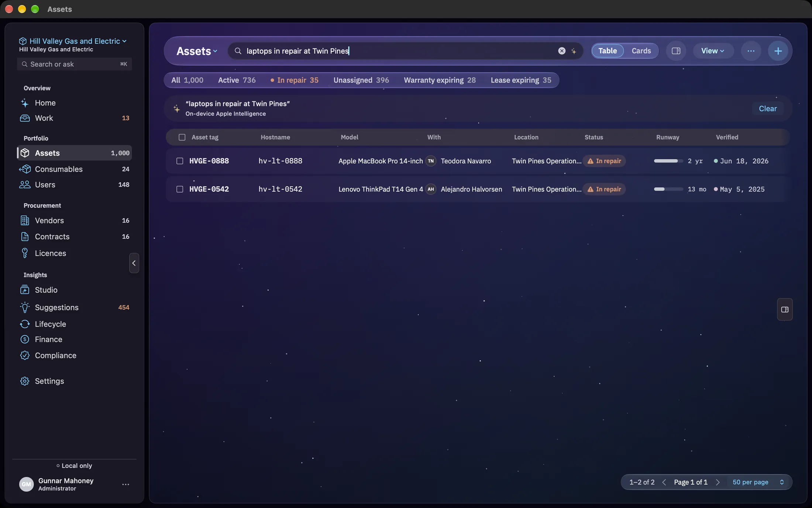Switch to Cards view
Viewport: 812px width, 508px height.
point(641,51)
